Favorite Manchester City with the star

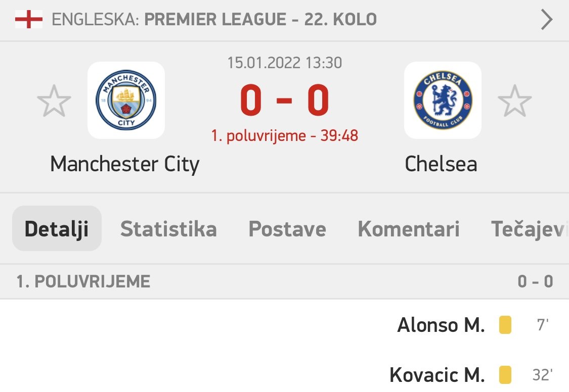coord(54,101)
